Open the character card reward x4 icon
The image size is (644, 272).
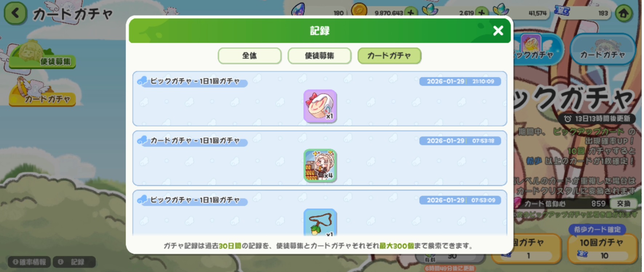(320, 165)
